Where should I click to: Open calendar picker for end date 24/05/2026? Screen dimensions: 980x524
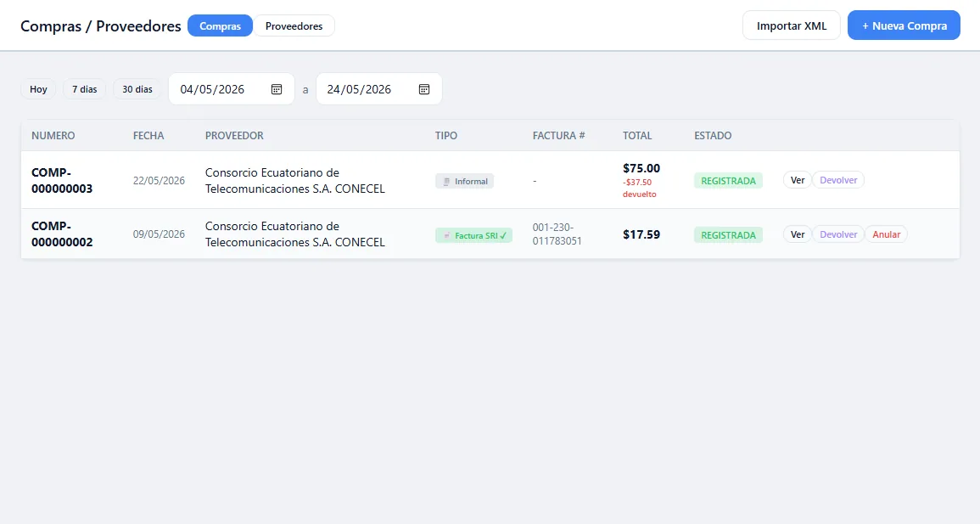click(x=423, y=89)
